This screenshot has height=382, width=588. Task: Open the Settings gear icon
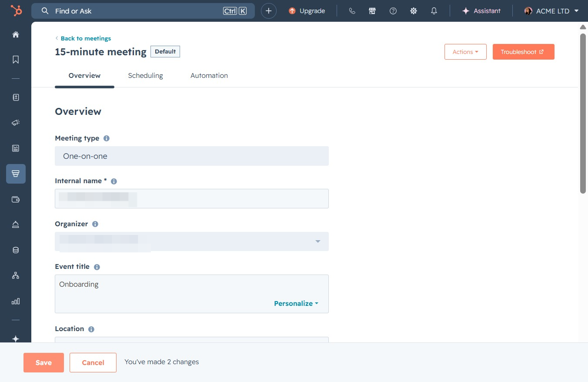[x=414, y=11]
